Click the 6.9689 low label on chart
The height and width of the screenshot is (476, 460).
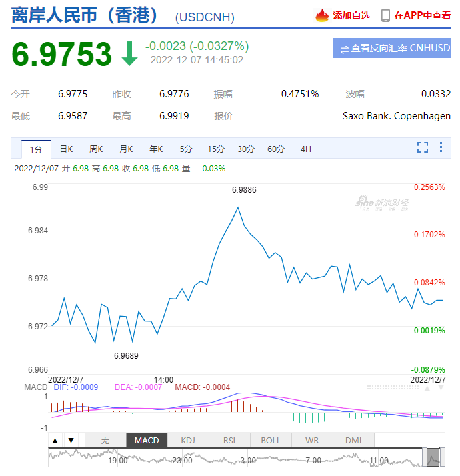point(126,356)
